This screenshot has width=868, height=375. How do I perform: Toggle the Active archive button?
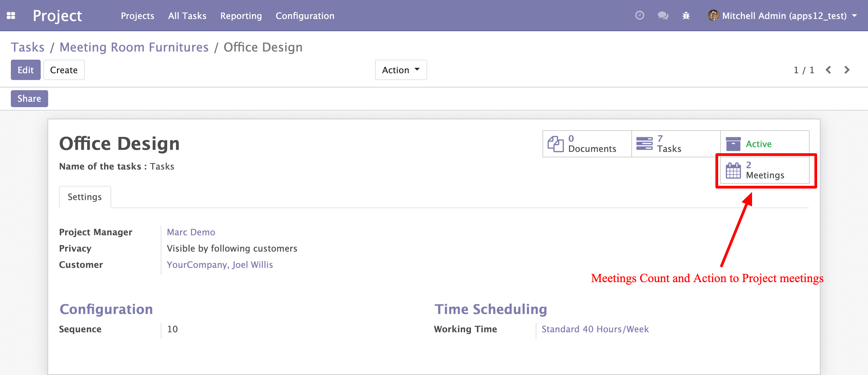pyautogui.click(x=765, y=144)
